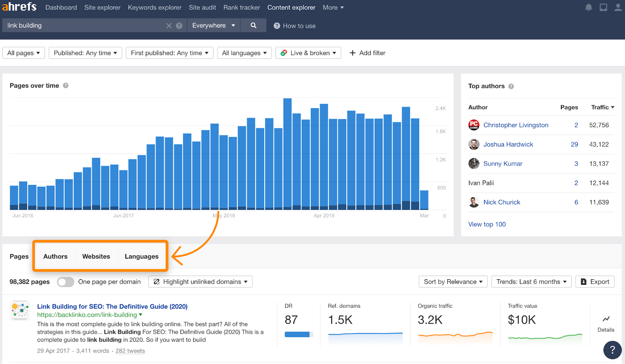
Task: Open notifications bell icon
Action: 588,7
